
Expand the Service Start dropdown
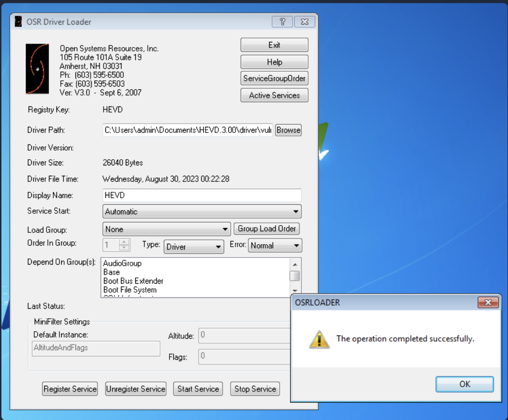295,211
